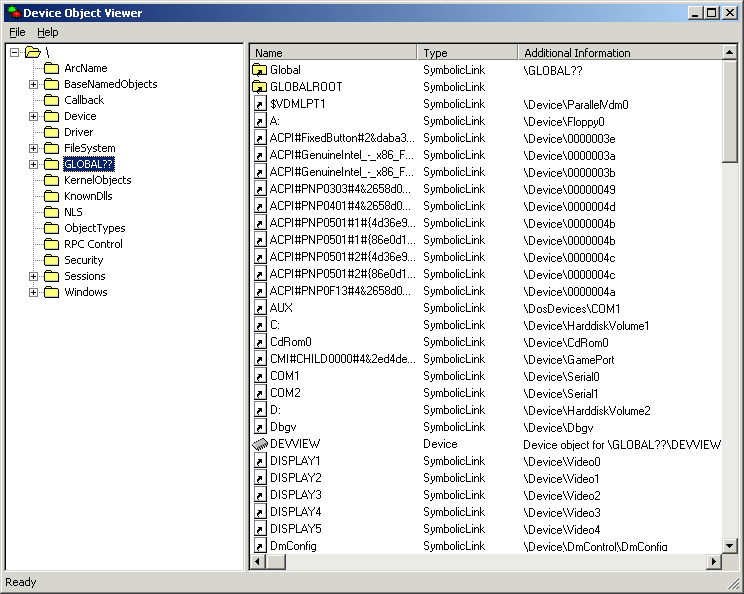Click the horizontal scrollbar right arrow

coord(714,562)
